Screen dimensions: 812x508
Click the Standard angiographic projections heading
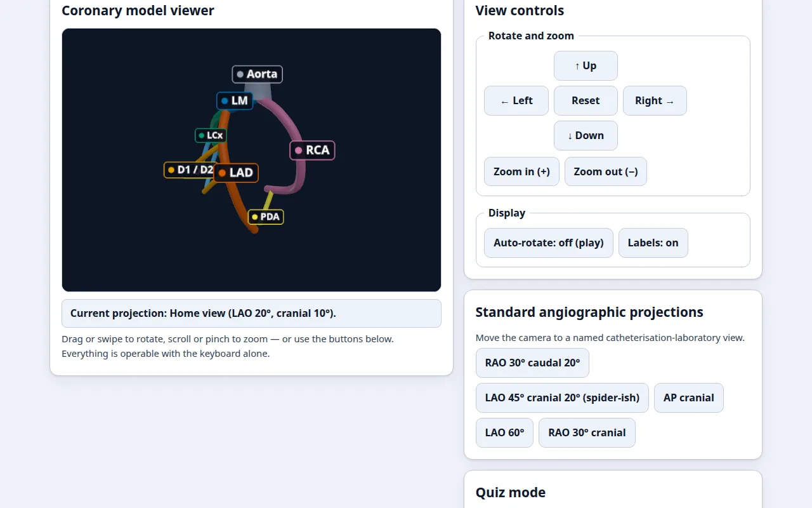click(x=589, y=312)
